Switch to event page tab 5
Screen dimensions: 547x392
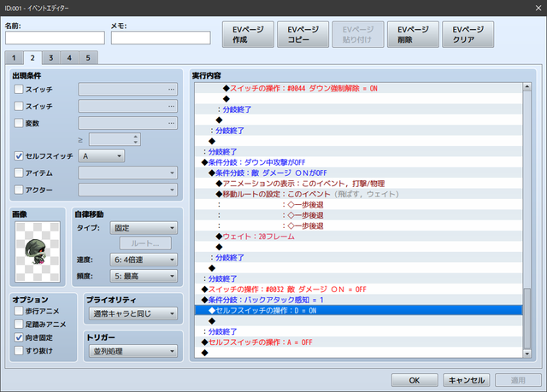click(x=88, y=58)
